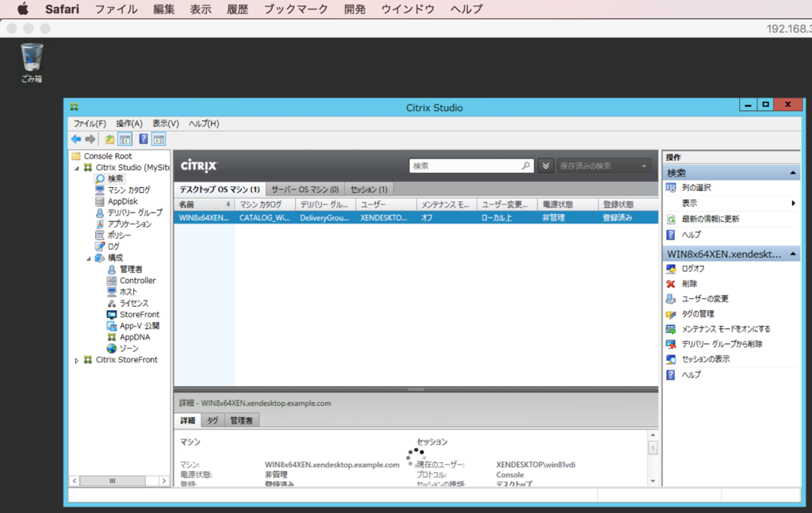Click the ログオフ action
Viewport: 812px width, 513px height.
click(693, 269)
